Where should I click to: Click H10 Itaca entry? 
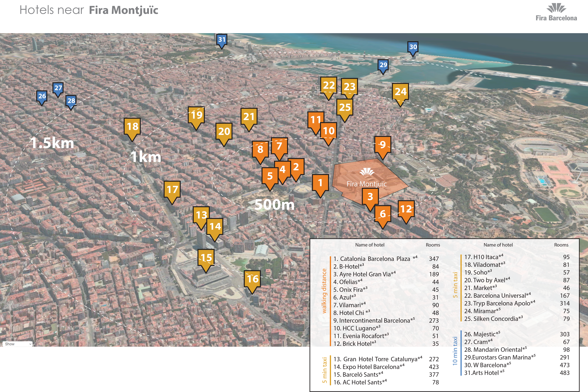point(517,257)
